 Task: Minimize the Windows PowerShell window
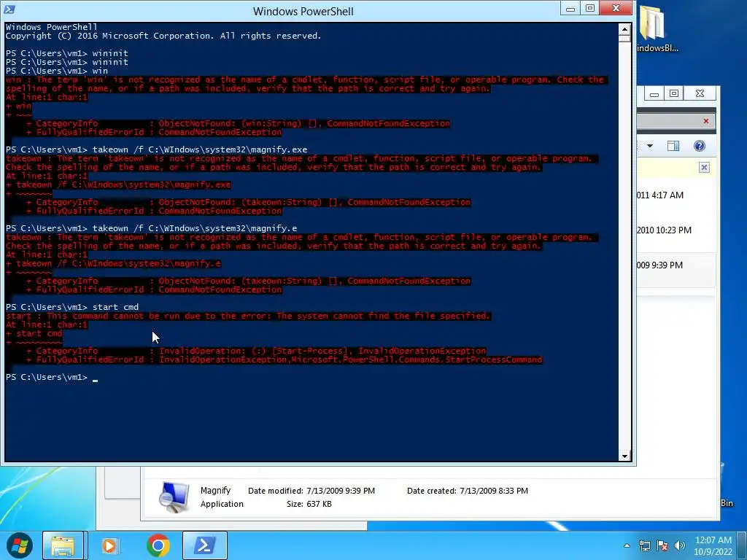570,8
